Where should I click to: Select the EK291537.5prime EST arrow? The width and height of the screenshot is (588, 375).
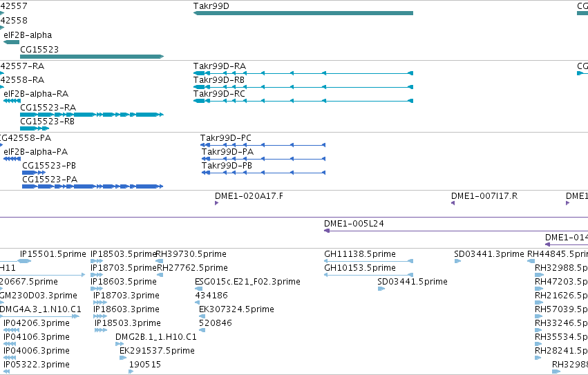123,358
